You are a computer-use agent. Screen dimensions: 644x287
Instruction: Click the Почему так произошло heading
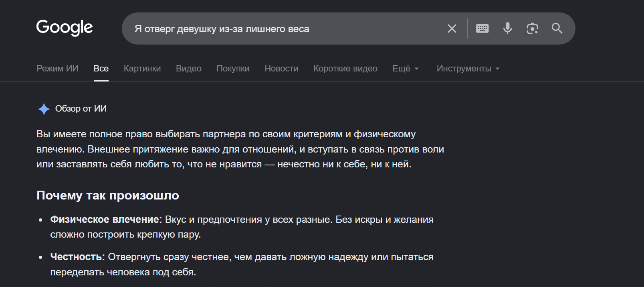tap(108, 195)
